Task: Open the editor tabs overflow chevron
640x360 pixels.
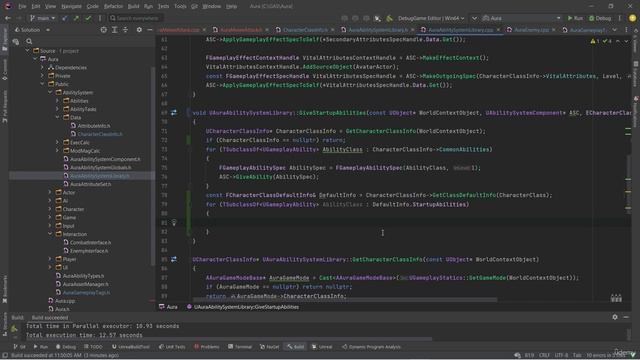Action: point(615,30)
